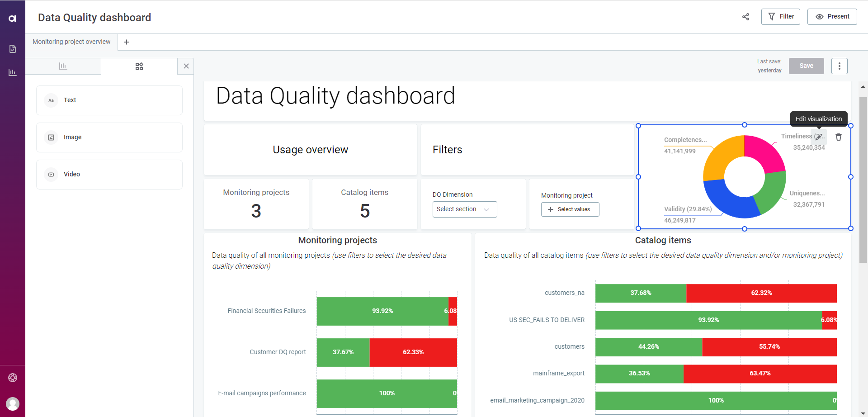Switch to the widgets grid tab
The width and height of the screenshot is (868, 417).
139,66
